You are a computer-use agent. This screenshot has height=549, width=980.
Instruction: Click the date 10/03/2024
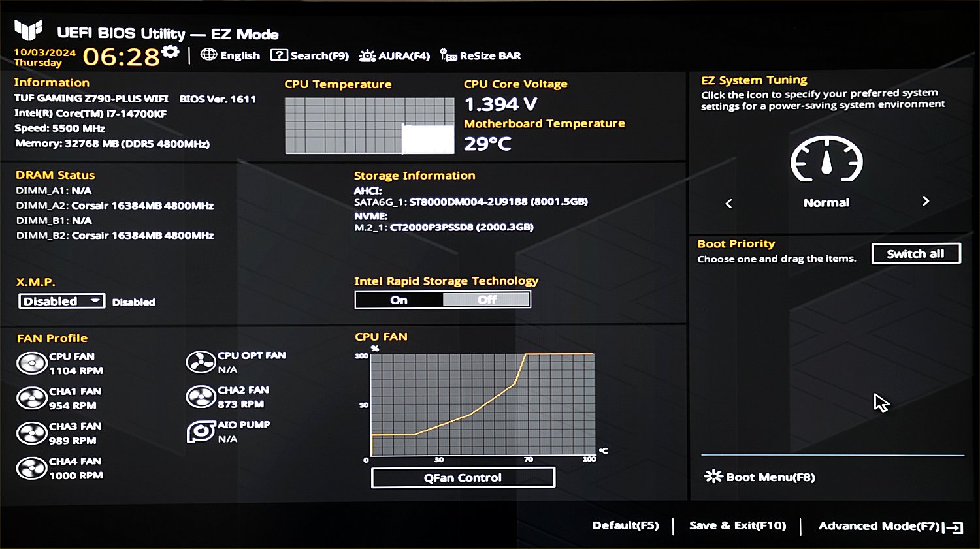44,52
